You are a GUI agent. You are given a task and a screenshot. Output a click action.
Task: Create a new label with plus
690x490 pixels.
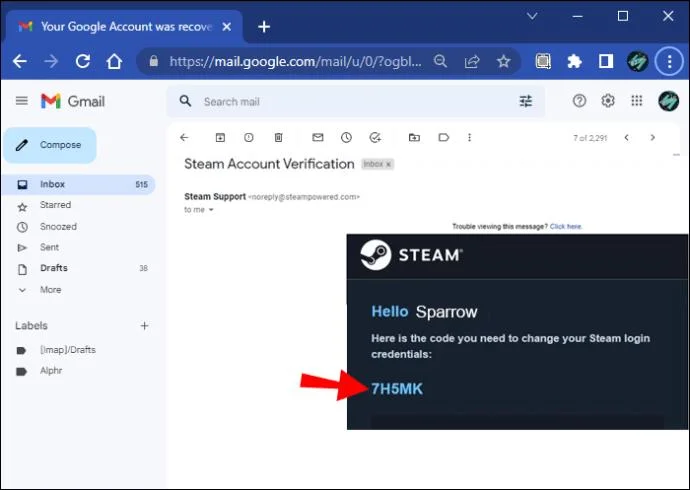coord(144,326)
